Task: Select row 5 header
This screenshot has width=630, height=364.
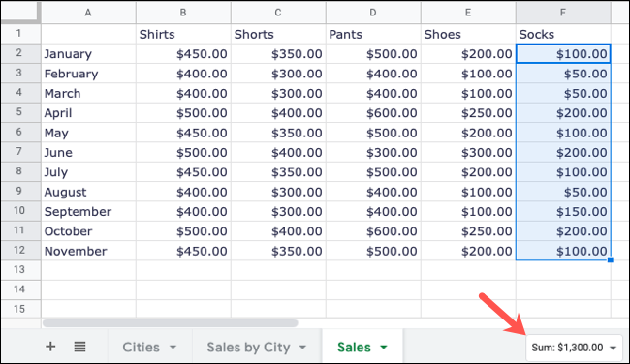Action: pyautogui.click(x=19, y=112)
